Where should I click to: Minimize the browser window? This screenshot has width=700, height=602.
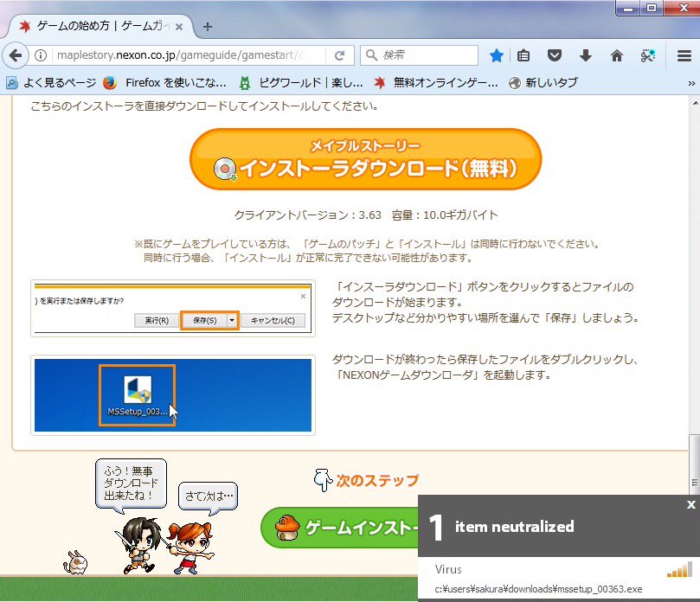point(628,8)
